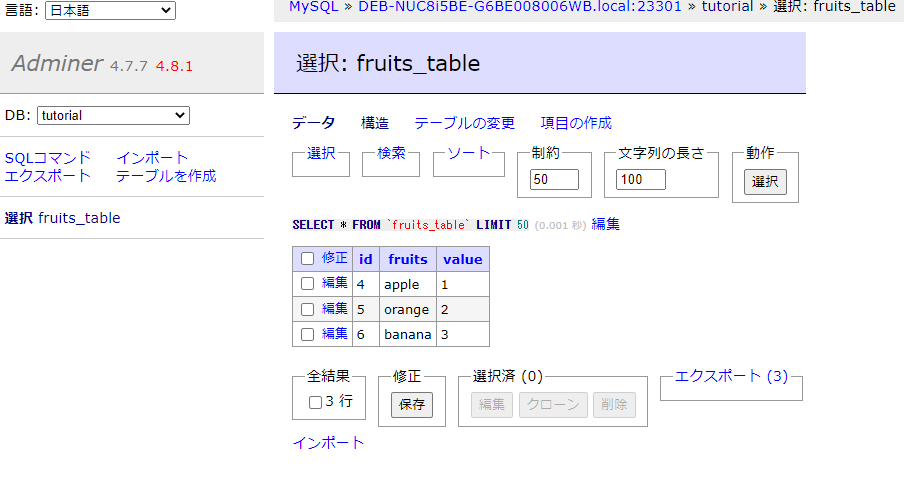Enable the whole result 3 行 checkbox

(315, 402)
